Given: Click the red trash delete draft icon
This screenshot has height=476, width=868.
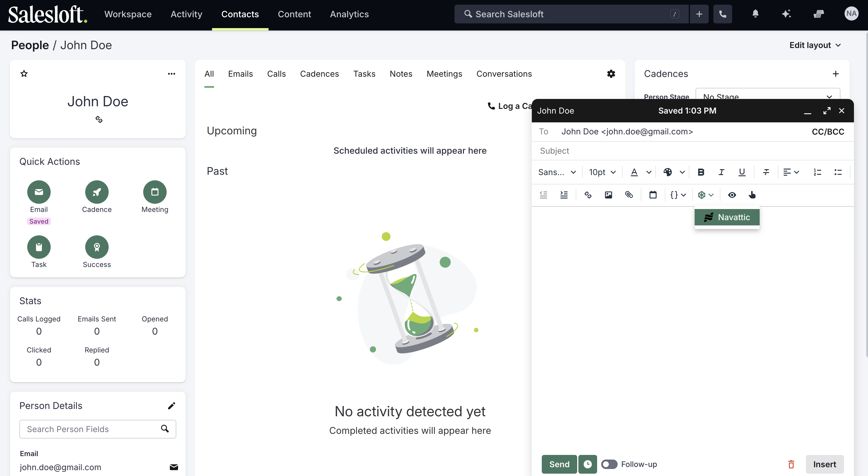Looking at the screenshot, I should 791,464.
